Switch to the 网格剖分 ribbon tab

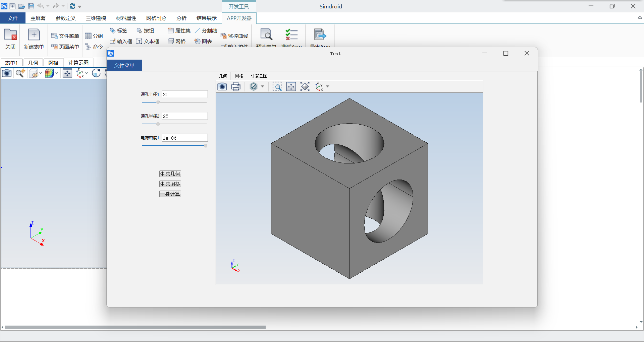click(x=156, y=18)
